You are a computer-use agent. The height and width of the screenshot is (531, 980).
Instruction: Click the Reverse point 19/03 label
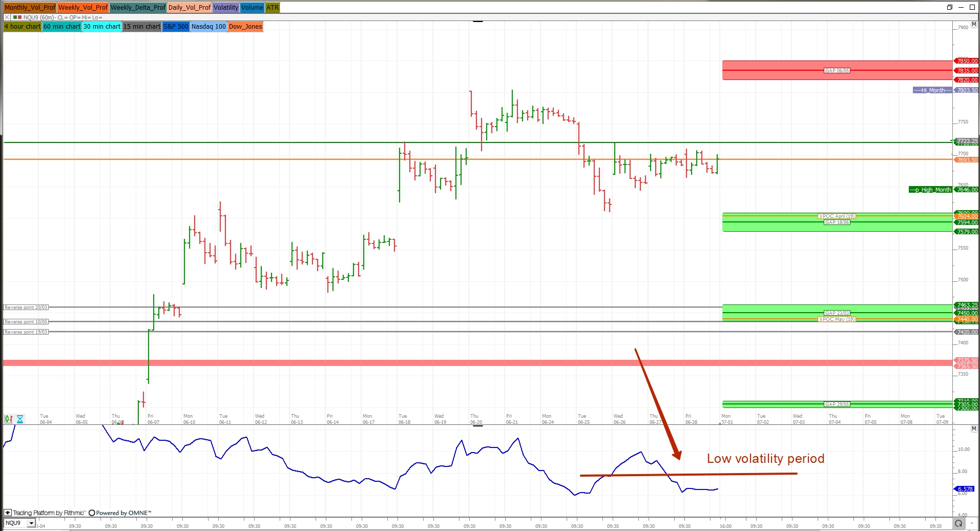26,332
